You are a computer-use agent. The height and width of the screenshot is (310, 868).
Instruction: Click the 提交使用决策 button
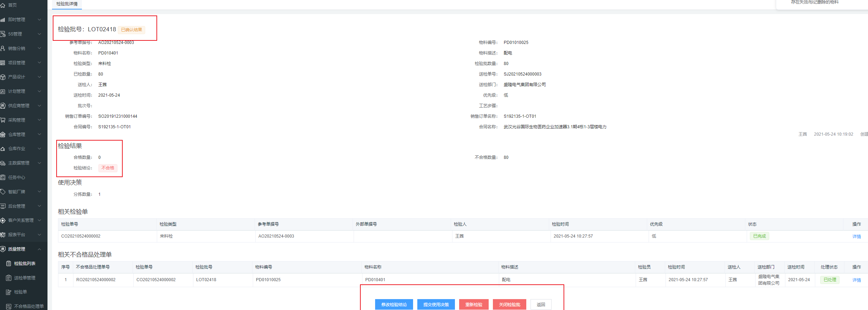point(436,304)
